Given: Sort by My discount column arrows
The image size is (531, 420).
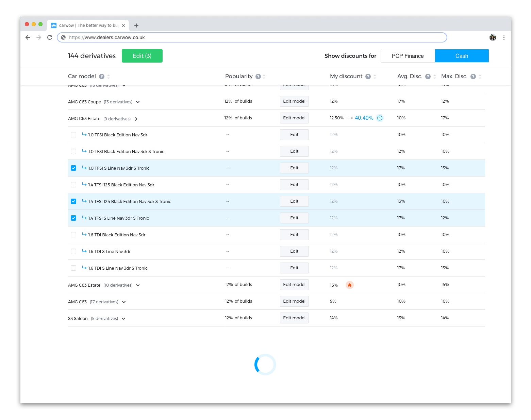Looking at the screenshot, I should tap(375, 77).
